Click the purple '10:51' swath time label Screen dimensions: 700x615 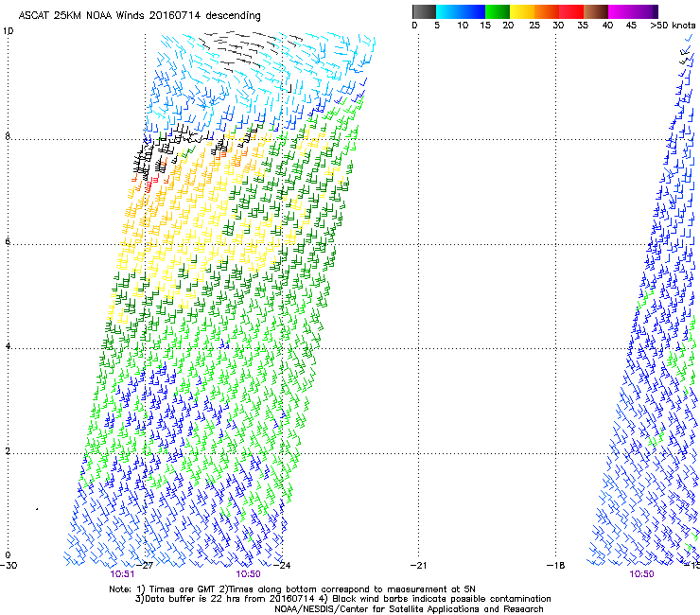tap(122, 574)
